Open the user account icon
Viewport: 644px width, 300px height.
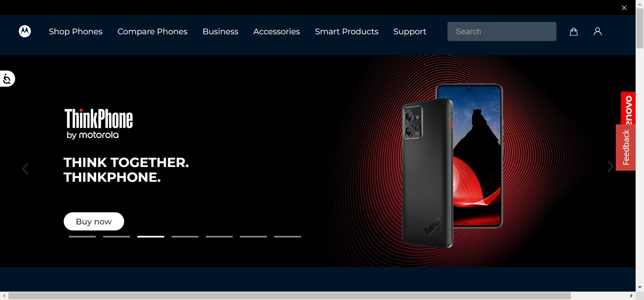pos(597,31)
